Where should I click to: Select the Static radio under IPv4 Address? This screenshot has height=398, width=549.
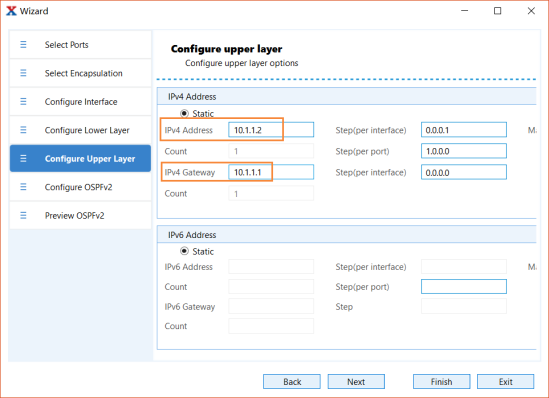tap(184, 113)
